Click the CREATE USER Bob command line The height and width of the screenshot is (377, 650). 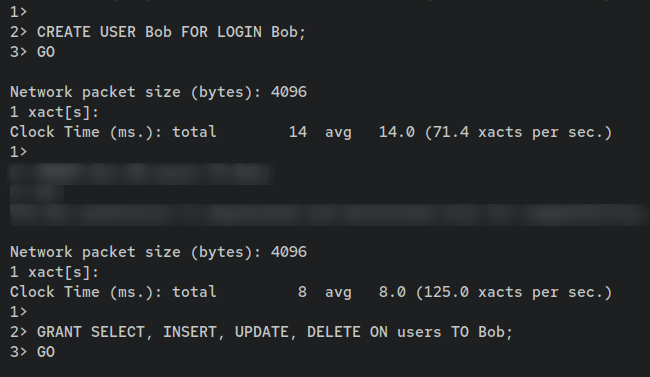click(x=158, y=32)
